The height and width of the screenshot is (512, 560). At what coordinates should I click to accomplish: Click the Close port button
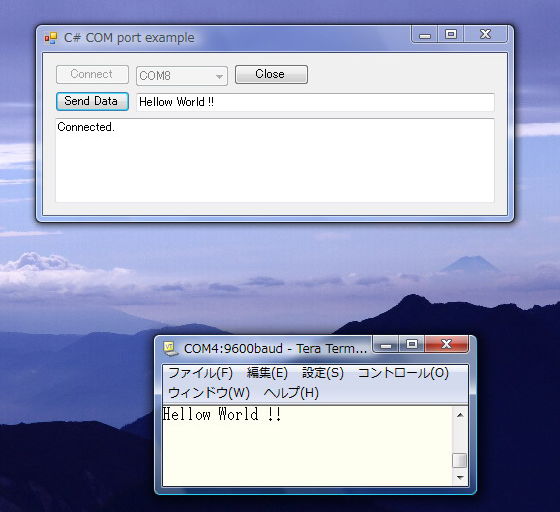tap(271, 74)
